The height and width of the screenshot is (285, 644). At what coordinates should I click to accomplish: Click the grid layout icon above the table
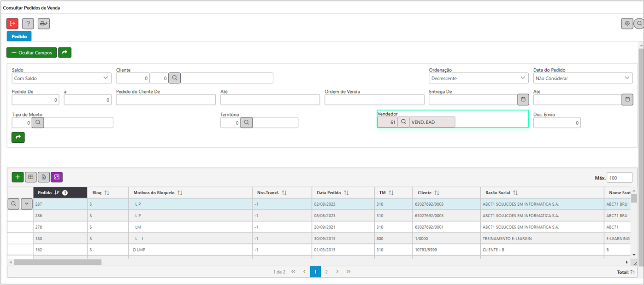tap(31, 177)
